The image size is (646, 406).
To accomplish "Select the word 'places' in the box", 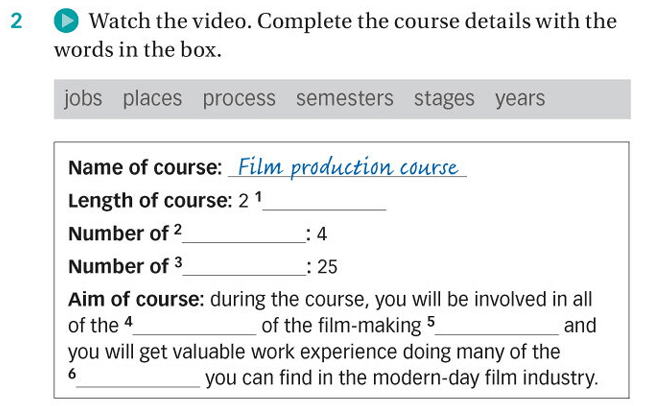I will (x=152, y=98).
